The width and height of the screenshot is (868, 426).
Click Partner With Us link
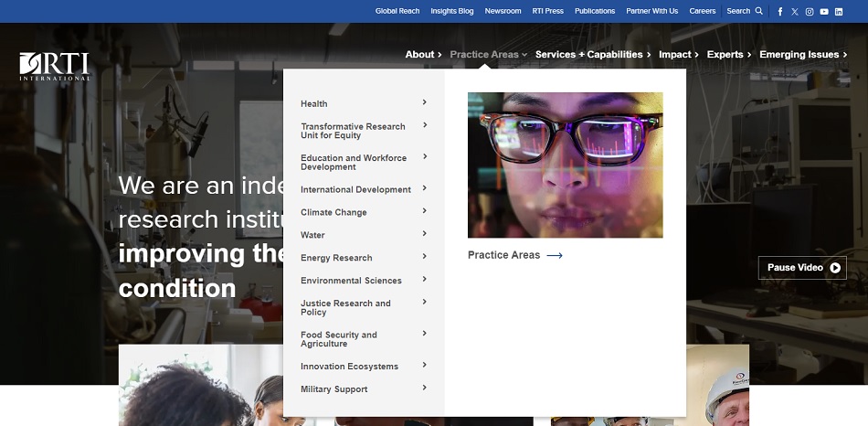click(652, 11)
